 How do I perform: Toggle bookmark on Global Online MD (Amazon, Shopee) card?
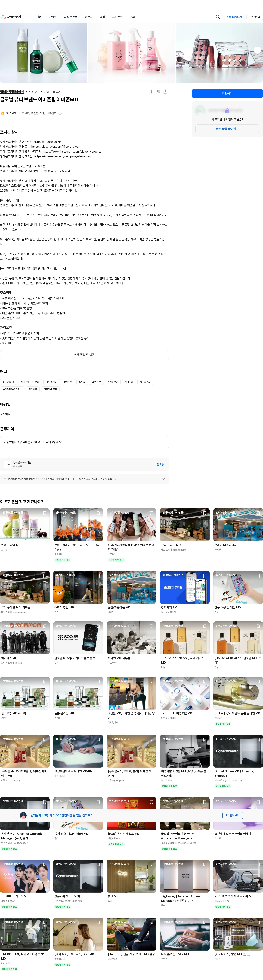coord(258,739)
